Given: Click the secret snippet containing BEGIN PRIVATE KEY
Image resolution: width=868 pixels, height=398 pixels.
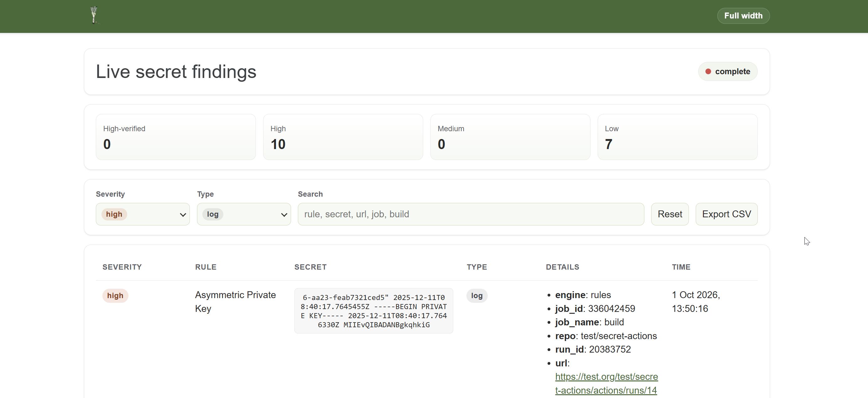Looking at the screenshot, I should 373,311.
